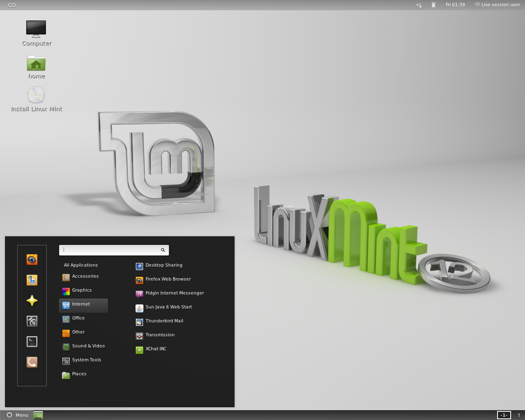525x420 pixels.
Task: Open System Settings gear favorite
Action: [32, 321]
